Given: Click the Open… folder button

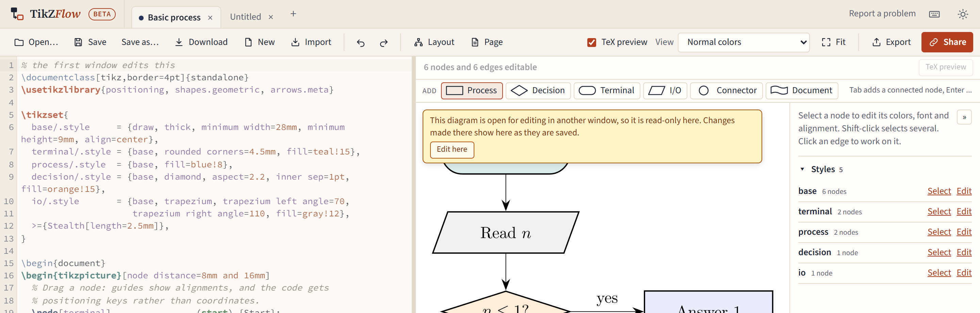Looking at the screenshot, I should point(36,42).
